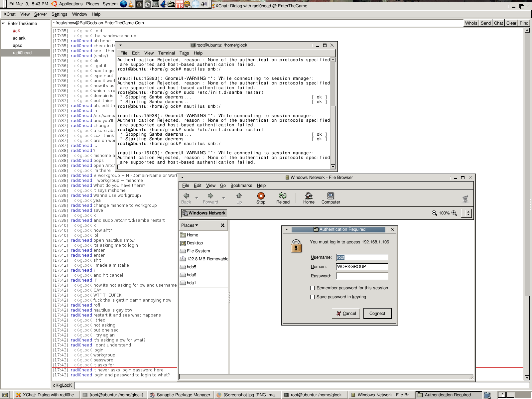Switch to Synaptic Package Manager in taskbar
This screenshot has width=532, height=399.
pyautogui.click(x=180, y=395)
